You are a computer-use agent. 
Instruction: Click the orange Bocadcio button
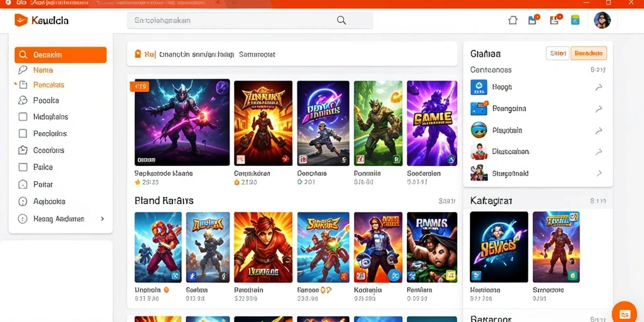(589, 53)
